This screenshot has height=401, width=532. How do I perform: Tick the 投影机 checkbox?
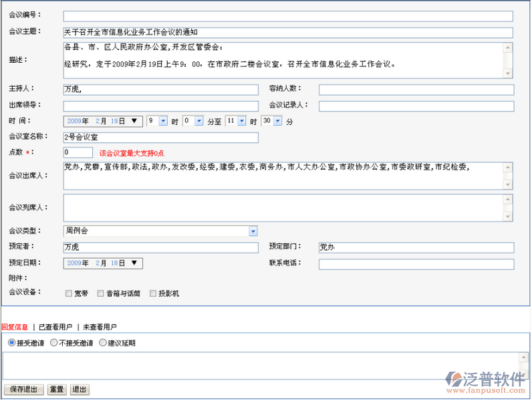(153, 293)
